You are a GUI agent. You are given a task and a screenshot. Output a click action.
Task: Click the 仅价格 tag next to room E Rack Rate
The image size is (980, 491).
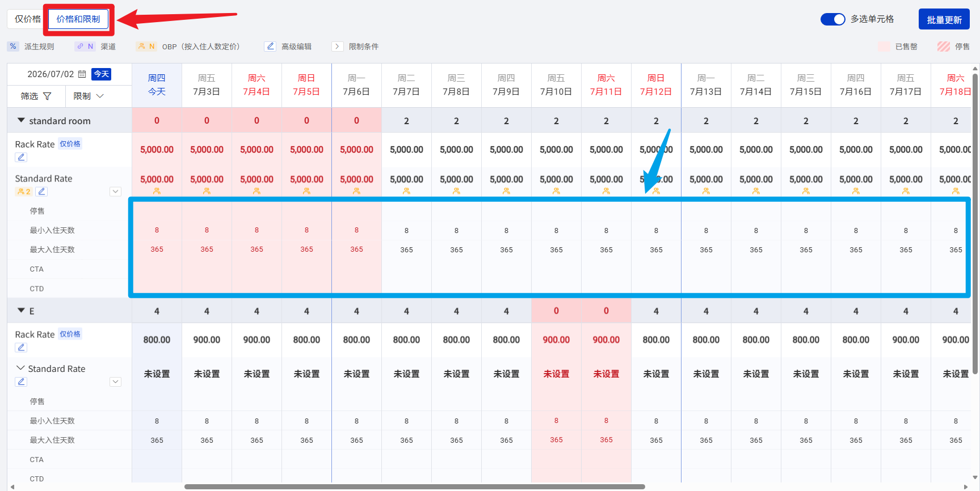(x=70, y=334)
